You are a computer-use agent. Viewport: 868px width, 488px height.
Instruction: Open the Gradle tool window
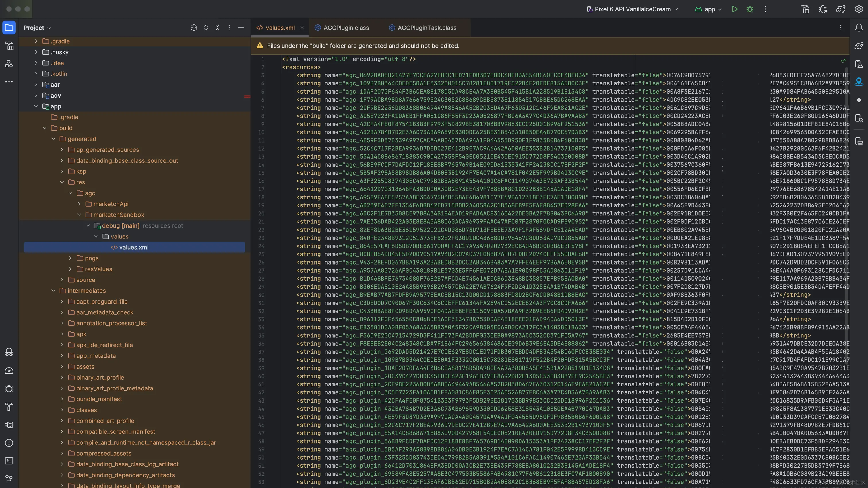point(859,45)
